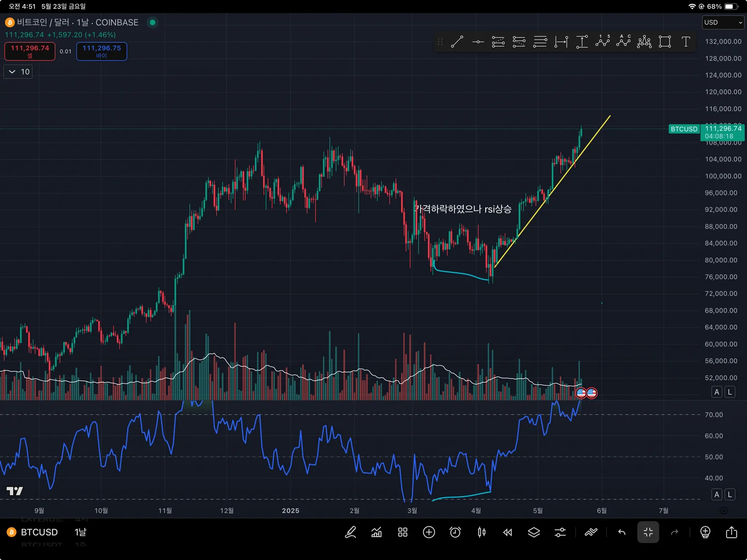Toggle log scale L on price pane
Screen dimensions: 747x560
[x=730, y=392]
